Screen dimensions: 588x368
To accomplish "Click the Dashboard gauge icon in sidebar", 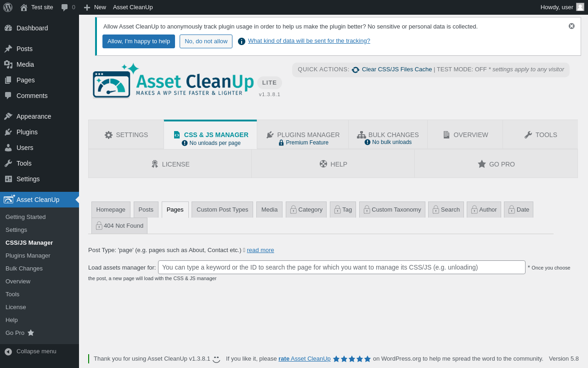I will pos(8,28).
